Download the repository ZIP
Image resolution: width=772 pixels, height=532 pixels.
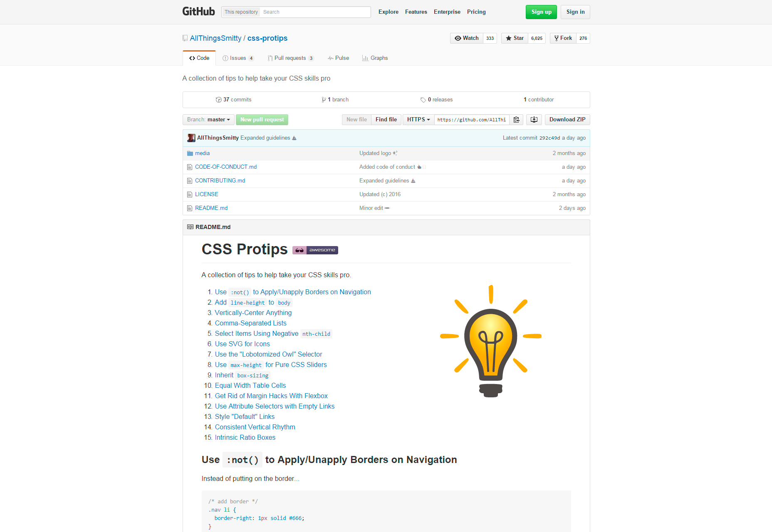pyautogui.click(x=567, y=120)
